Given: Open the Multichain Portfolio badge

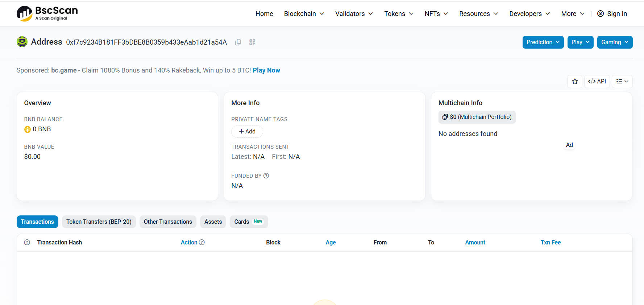Looking at the screenshot, I should tap(477, 117).
